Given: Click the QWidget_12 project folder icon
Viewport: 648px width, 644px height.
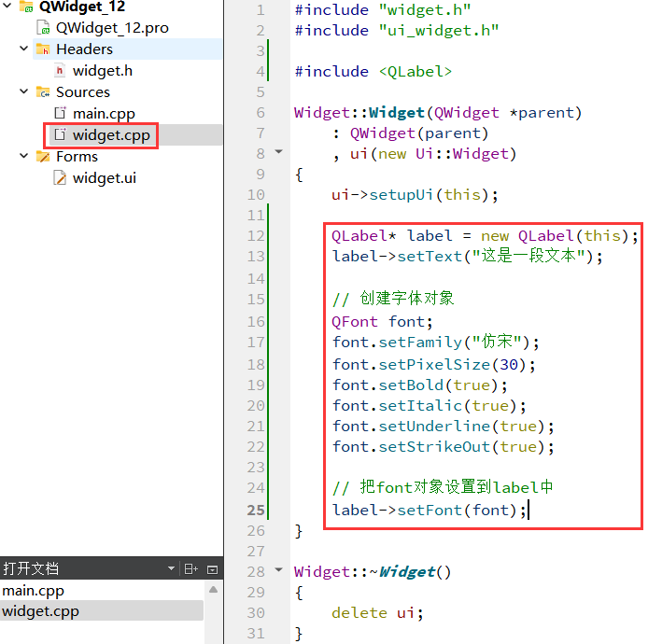Looking at the screenshot, I should (26, 7).
